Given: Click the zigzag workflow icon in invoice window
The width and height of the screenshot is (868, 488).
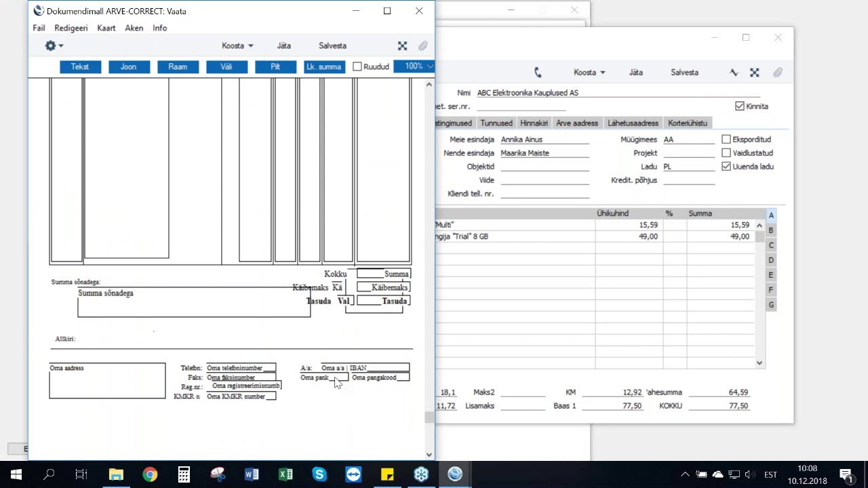Looking at the screenshot, I should (x=734, y=72).
